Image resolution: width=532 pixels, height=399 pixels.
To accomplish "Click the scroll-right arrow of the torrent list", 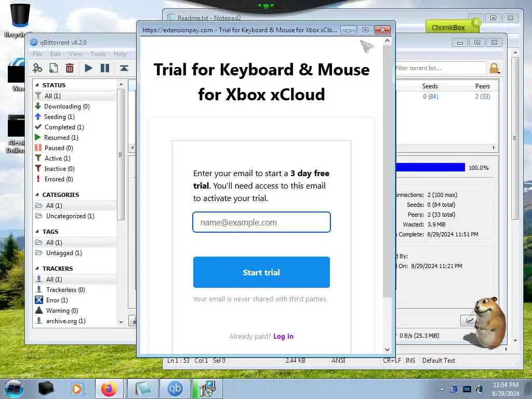I will (494, 148).
